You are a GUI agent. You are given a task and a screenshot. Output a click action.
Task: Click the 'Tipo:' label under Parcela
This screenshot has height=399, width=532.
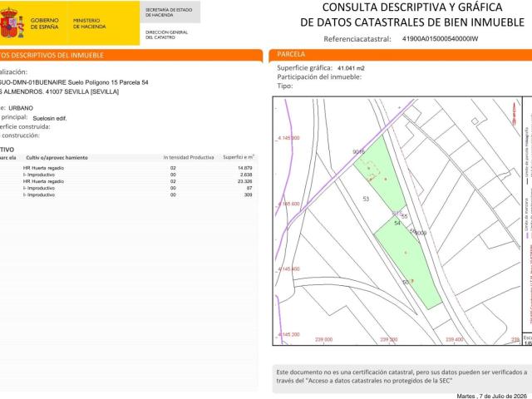pyautogui.click(x=284, y=86)
